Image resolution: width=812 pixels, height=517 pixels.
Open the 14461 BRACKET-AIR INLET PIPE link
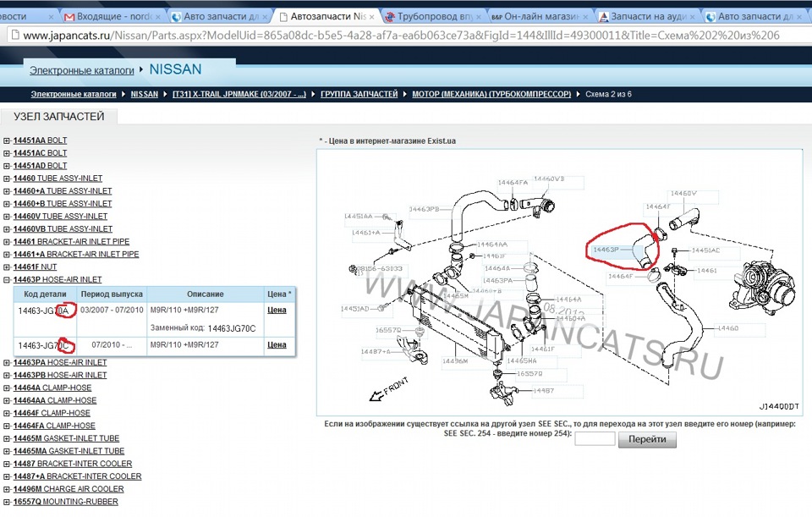click(x=71, y=241)
